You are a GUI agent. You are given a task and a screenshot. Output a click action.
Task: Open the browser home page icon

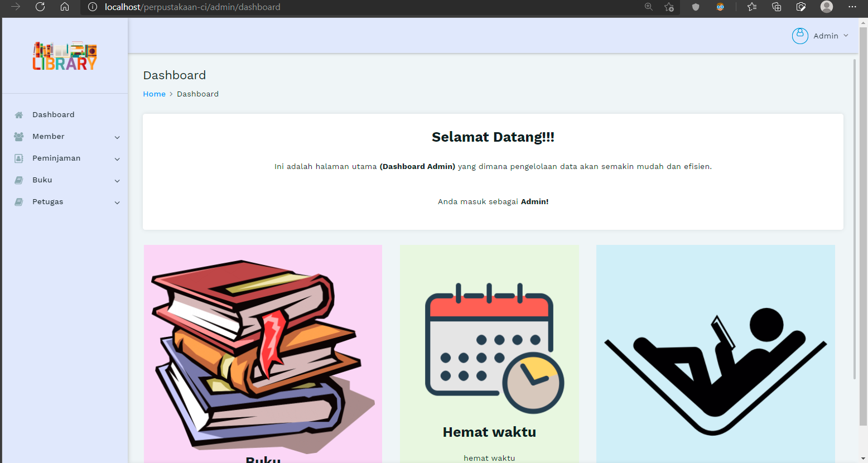coord(65,7)
